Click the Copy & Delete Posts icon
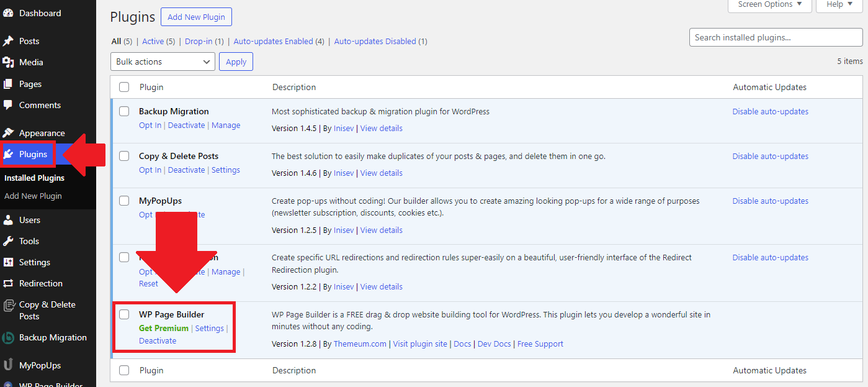Screen dimensions: 868x387 click(x=8, y=305)
